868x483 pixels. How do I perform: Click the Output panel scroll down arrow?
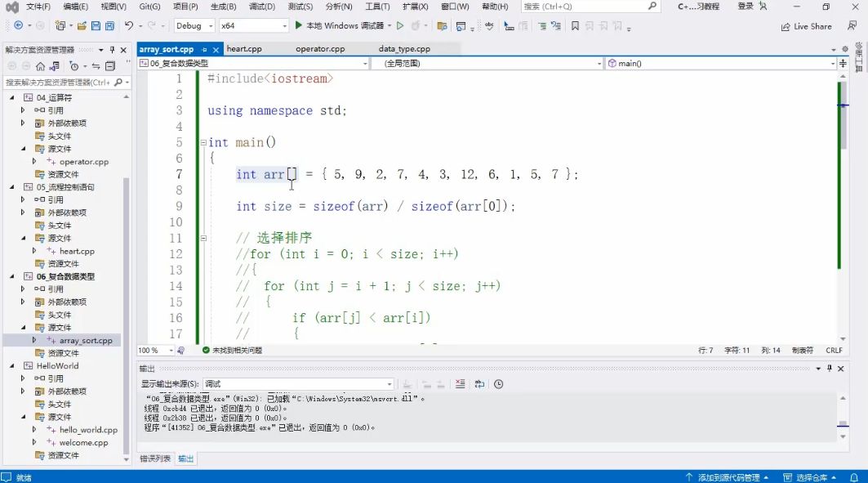(843, 437)
